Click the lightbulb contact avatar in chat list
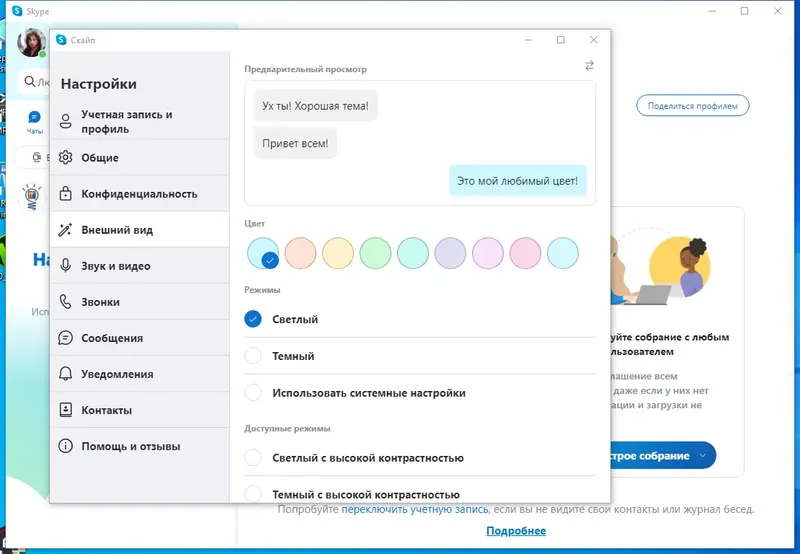 [32, 197]
